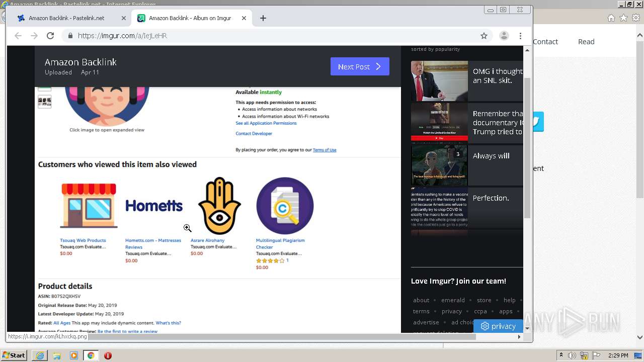
Task: Open Chrome's three-dot menu
Action: 521,36
